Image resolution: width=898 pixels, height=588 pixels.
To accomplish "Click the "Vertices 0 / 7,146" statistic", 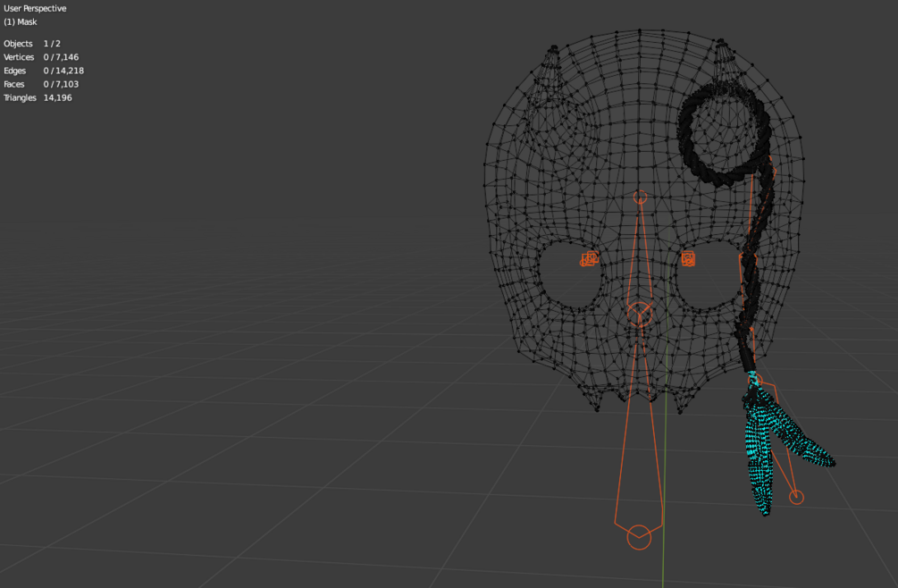I will (41, 57).
